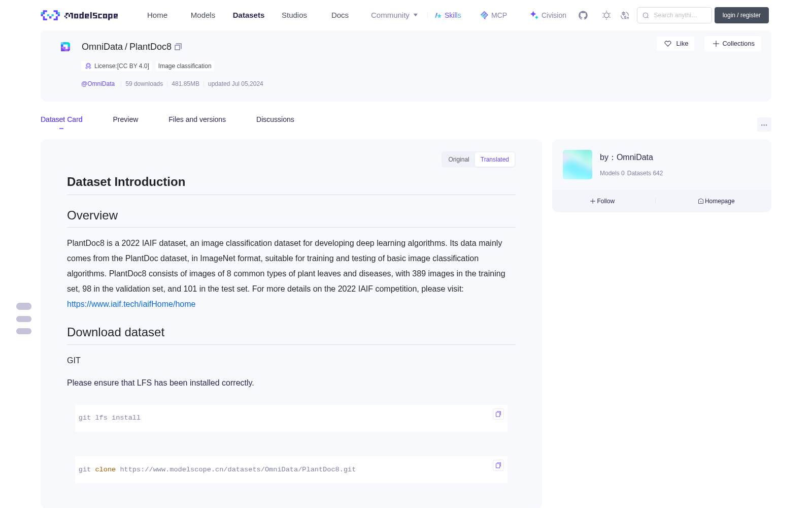This screenshot has width=812, height=508.
Task: Click the '481.85MB' size text
Action: click(185, 84)
